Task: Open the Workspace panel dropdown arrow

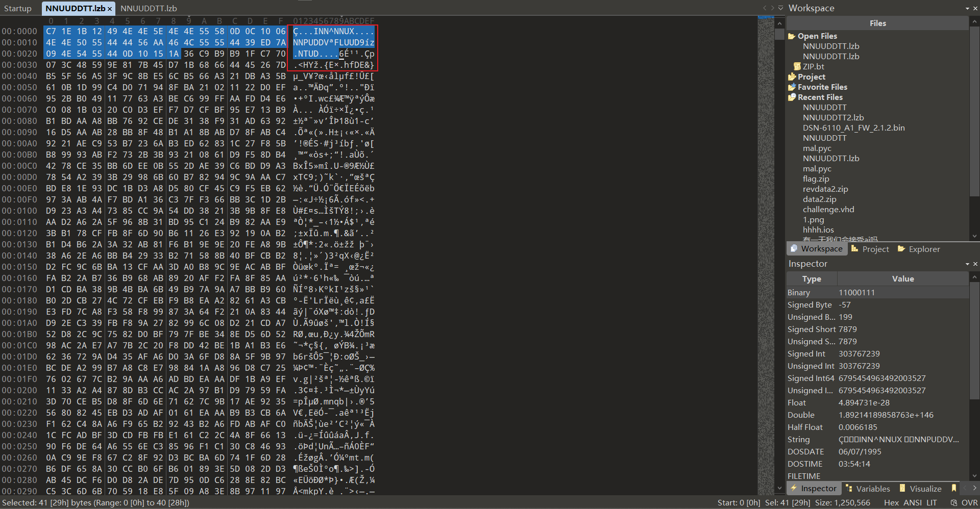Action: 967,9
